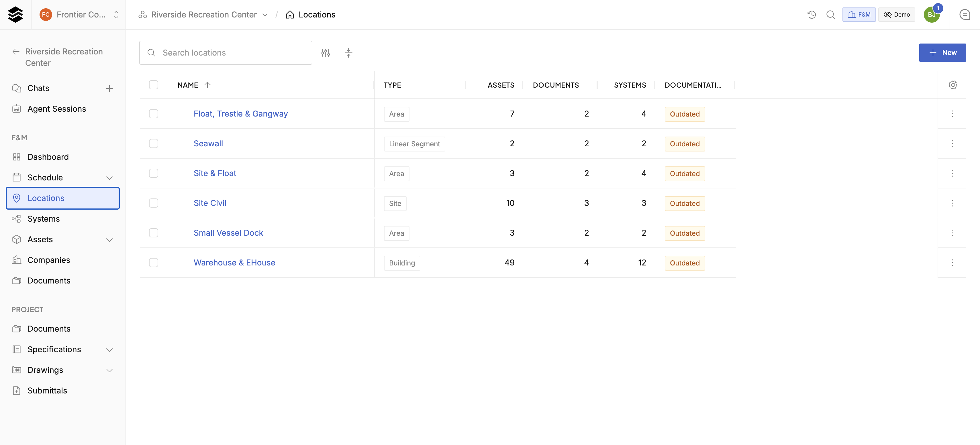Screen dimensions: 980x445
Task: Select Locations in the sidebar
Action: pos(63,198)
